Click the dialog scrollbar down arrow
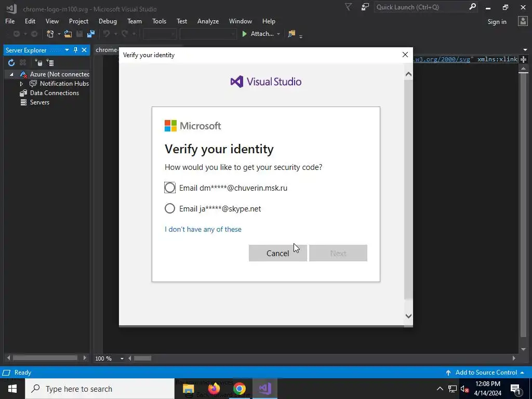This screenshot has width=532, height=399. [x=408, y=316]
